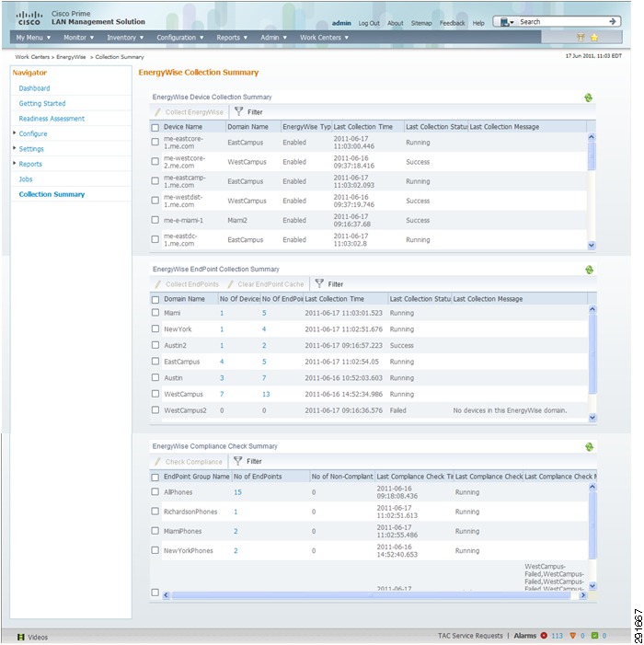Expand Settings in the Navigator
The image size is (644, 645).
coord(15,148)
